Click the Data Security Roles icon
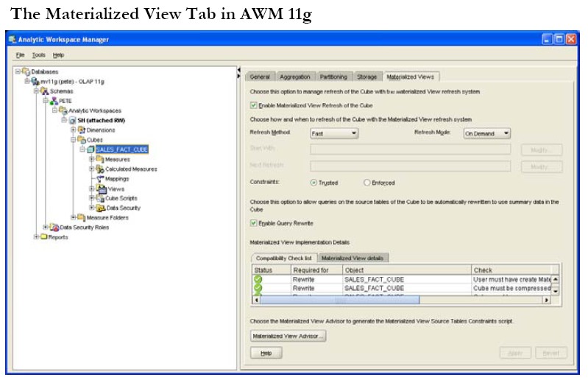Screen dimensions: 588x380 point(54,228)
